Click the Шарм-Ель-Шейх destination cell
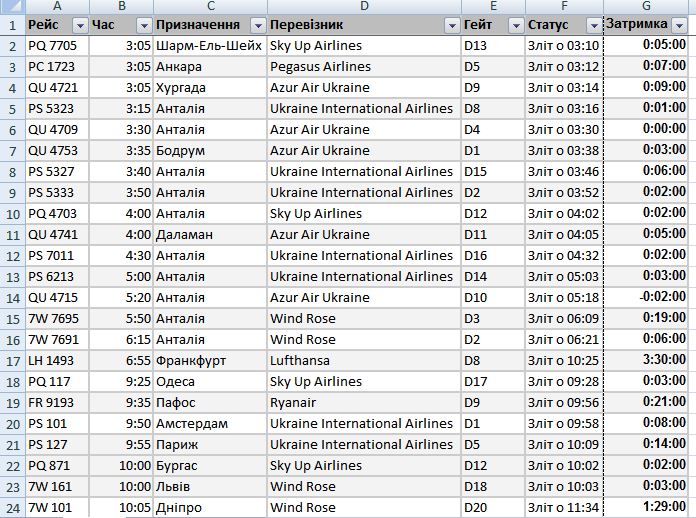Screen dimensions: 696x518 tap(209, 46)
